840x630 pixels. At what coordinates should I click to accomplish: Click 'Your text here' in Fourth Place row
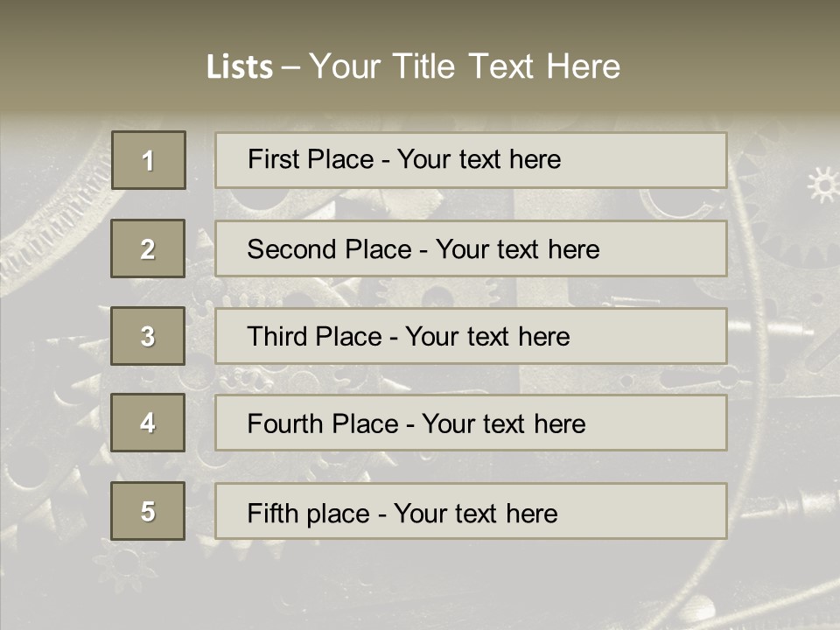[503, 424]
